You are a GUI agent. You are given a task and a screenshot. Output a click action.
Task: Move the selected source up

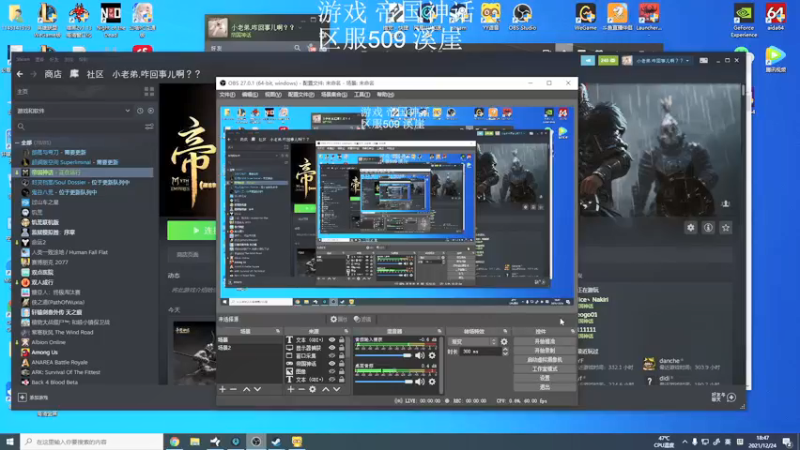pos(326,389)
